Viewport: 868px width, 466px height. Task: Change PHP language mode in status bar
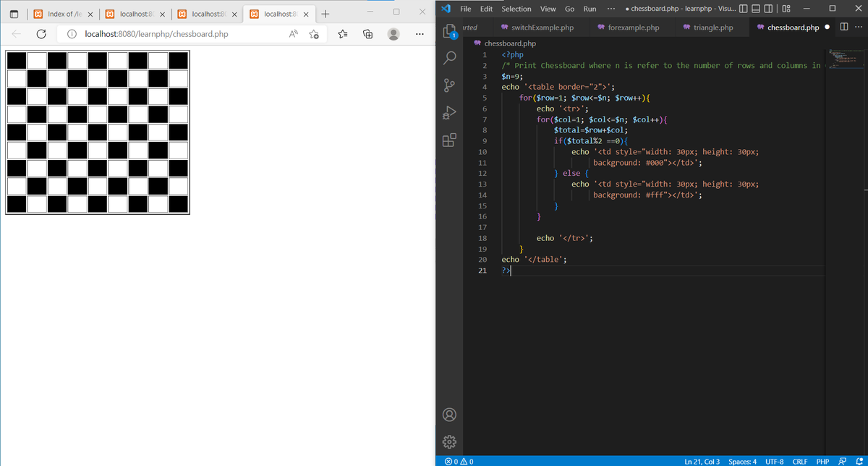click(822, 461)
